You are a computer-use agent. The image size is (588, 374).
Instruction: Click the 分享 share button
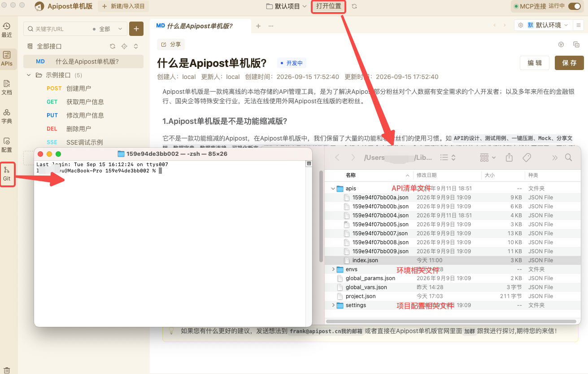coord(171,44)
